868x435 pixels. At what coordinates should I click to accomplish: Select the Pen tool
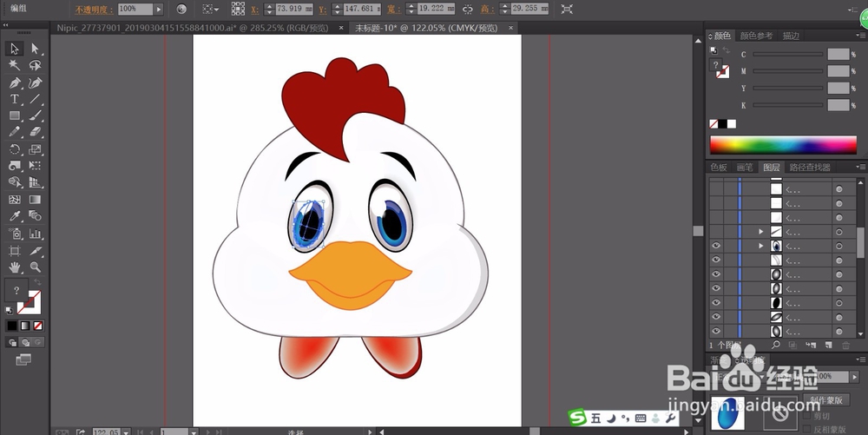click(x=15, y=82)
